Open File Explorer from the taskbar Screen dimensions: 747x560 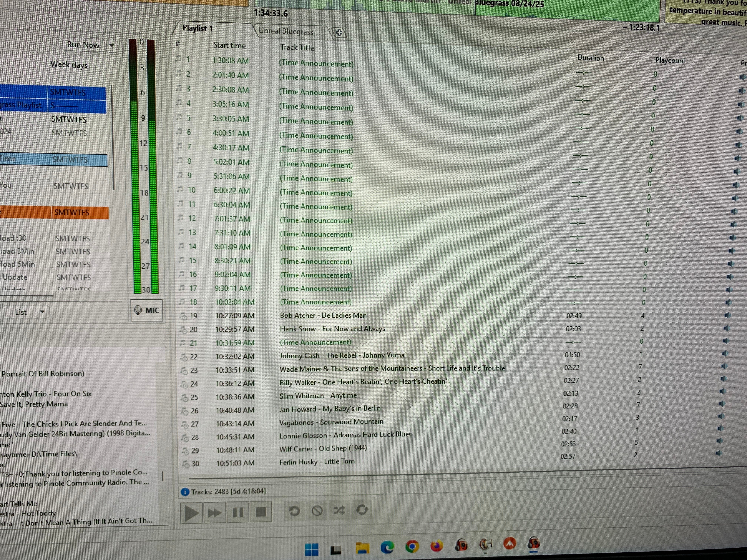(x=362, y=548)
